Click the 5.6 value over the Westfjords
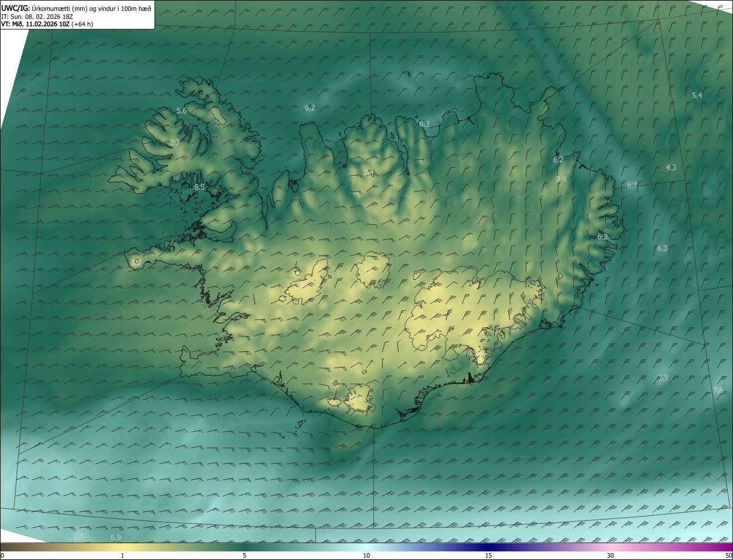This screenshot has width=733, height=560. click(182, 111)
